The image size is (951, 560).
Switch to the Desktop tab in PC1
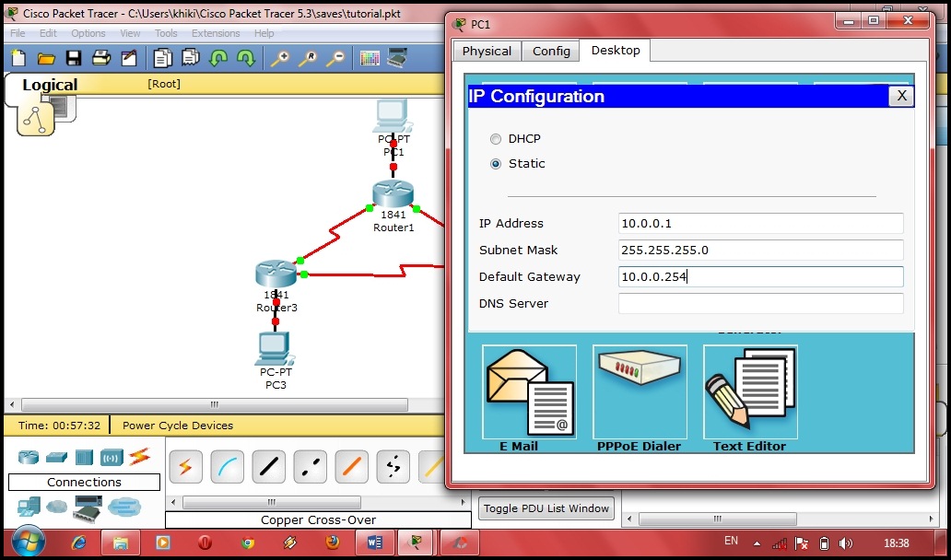615,51
